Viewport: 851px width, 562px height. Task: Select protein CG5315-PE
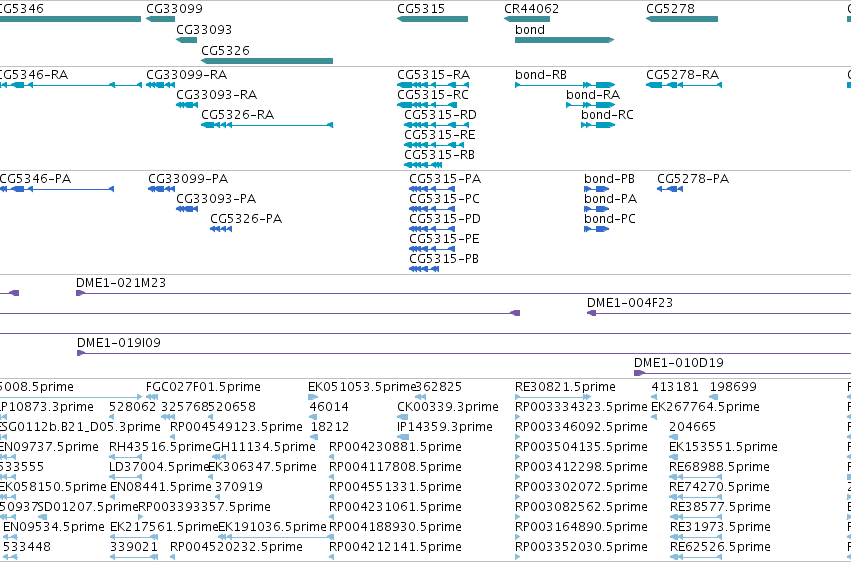pos(444,239)
